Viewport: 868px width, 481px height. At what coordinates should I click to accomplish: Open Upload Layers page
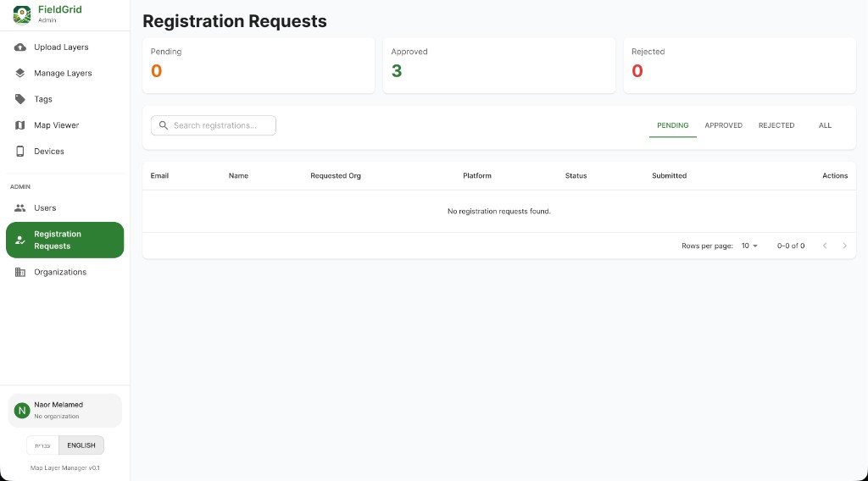pyautogui.click(x=64, y=47)
